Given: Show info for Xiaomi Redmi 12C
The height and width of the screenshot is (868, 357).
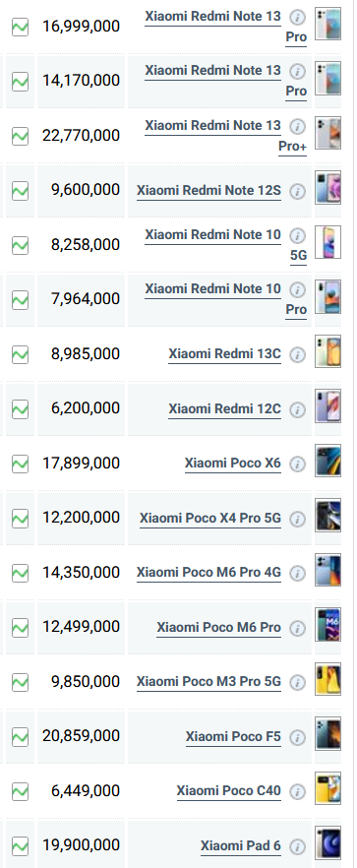Looking at the screenshot, I should (x=298, y=409).
